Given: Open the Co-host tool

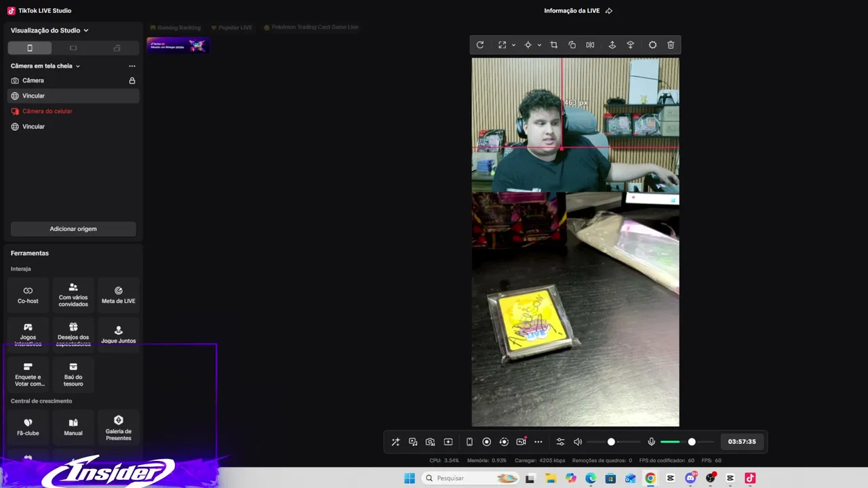Looking at the screenshot, I should 28,295.
